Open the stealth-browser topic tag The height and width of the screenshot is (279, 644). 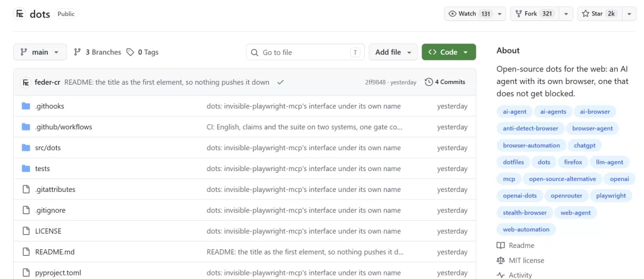525,212
